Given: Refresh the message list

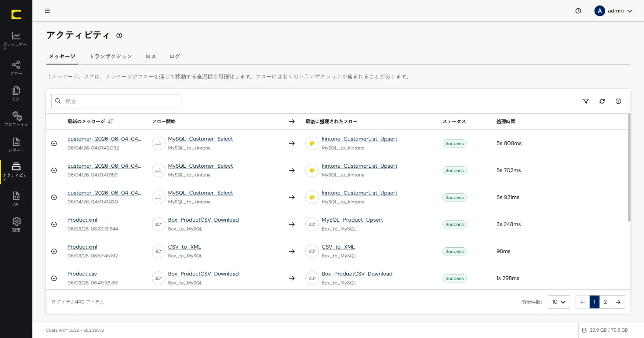Looking at the screenshot, I should (602, 101).
